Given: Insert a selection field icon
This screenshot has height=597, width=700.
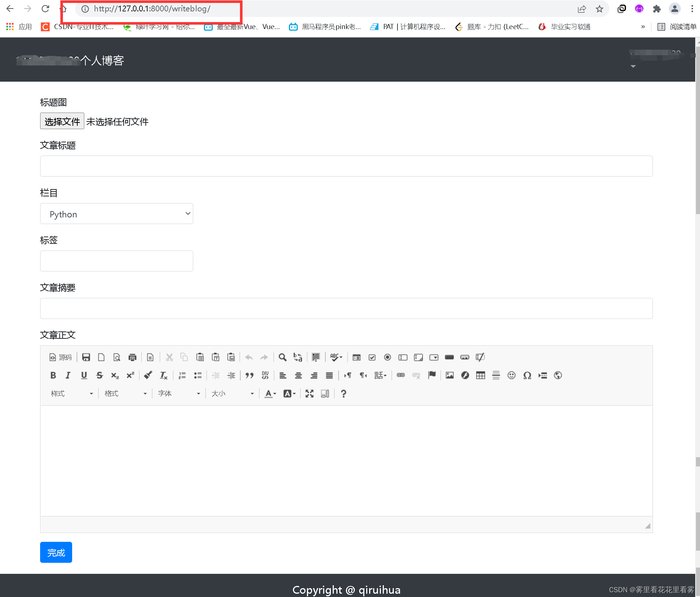Looking at the screenshot, I should [434, 357].
